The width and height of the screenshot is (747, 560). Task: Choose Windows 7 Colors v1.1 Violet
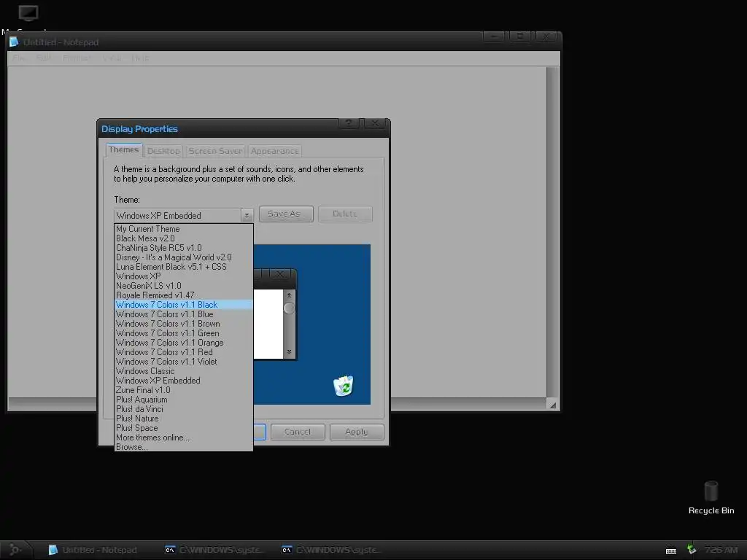pyautogui.click(x=183, y=362)
